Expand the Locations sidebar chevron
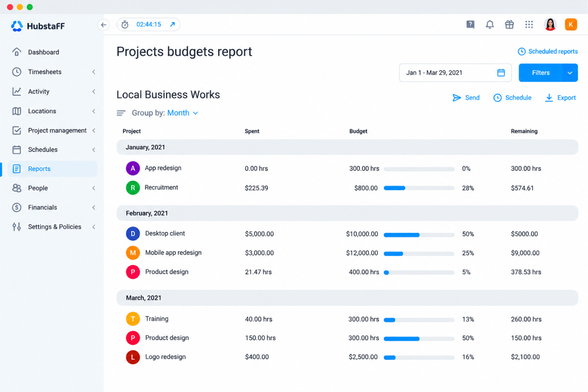The image size is (588, 392). 94,111
